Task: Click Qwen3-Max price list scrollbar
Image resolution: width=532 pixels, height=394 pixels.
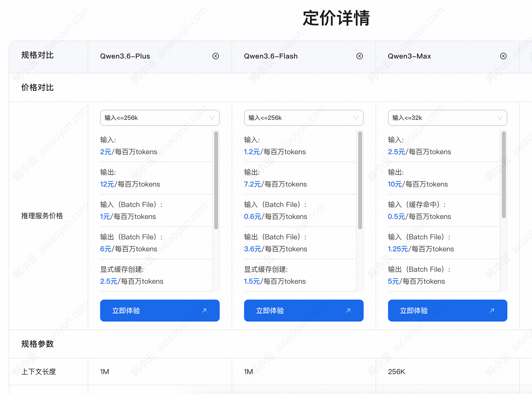Action: click(504, 175)
